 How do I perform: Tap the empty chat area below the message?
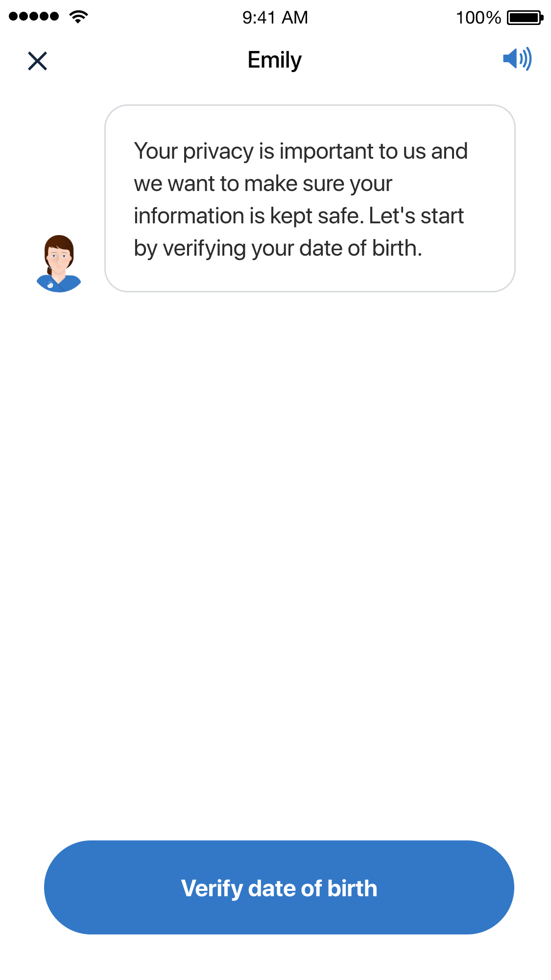pyautogui.click(x=275, y=563)
